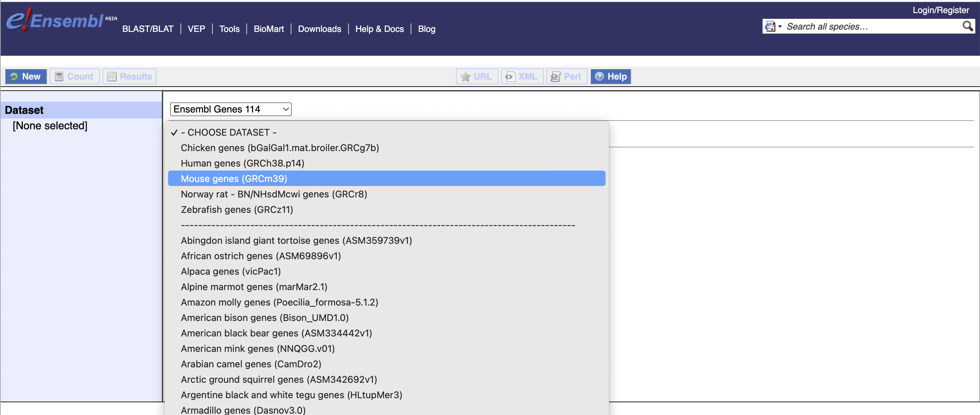Click the Perl button
The width and height of the screenshot is (980, 415).
click(x=567, y=77)
